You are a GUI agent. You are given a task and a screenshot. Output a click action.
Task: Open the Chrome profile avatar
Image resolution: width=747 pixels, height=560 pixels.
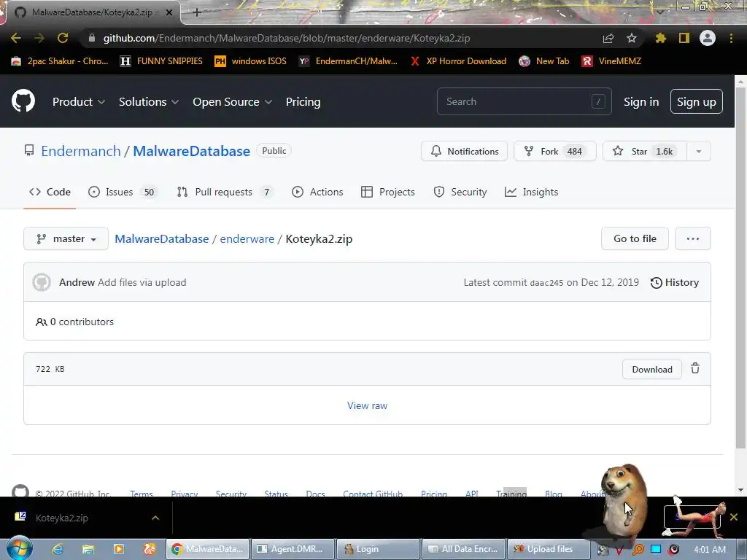coord(708,38)
